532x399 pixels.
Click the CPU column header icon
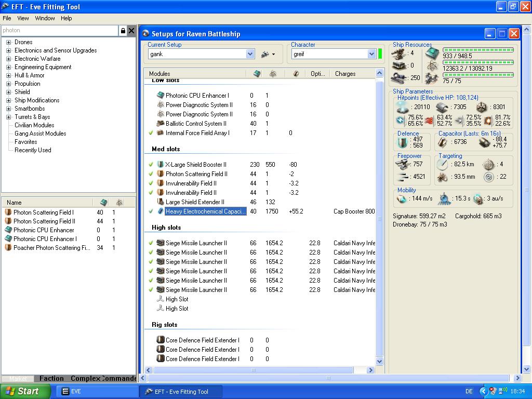coord(257,74)
